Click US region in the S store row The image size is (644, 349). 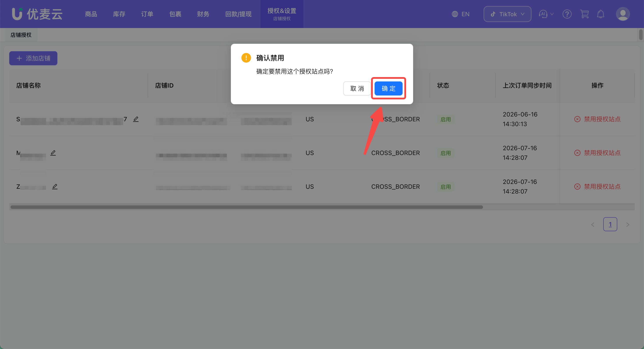click(310, 119)
